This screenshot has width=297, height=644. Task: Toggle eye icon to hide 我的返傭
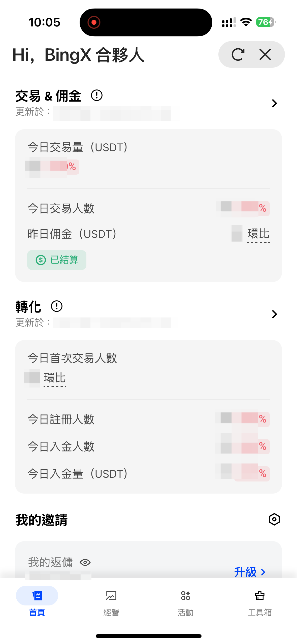(x=85, y=562)
